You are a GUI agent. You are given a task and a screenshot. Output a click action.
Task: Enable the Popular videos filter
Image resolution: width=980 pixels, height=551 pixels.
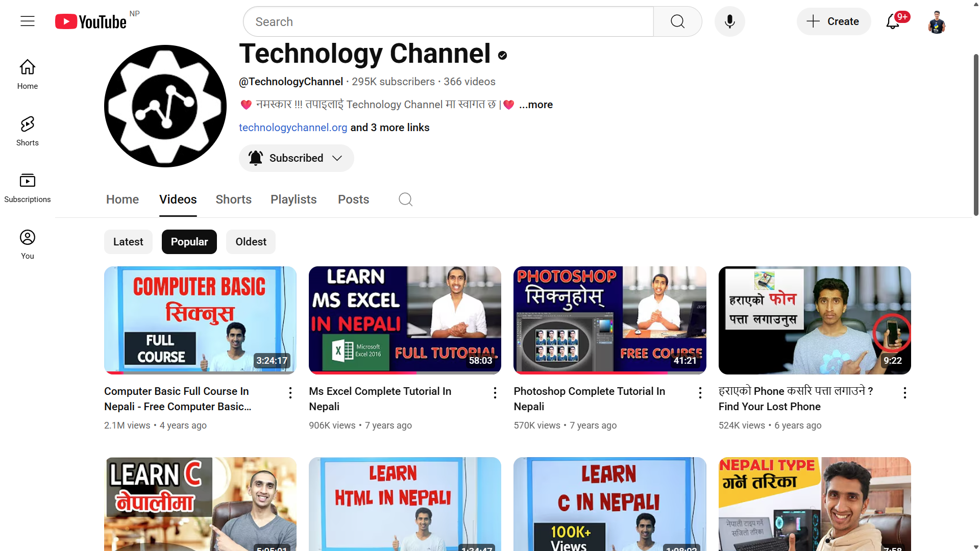click(x=189, y=241)
